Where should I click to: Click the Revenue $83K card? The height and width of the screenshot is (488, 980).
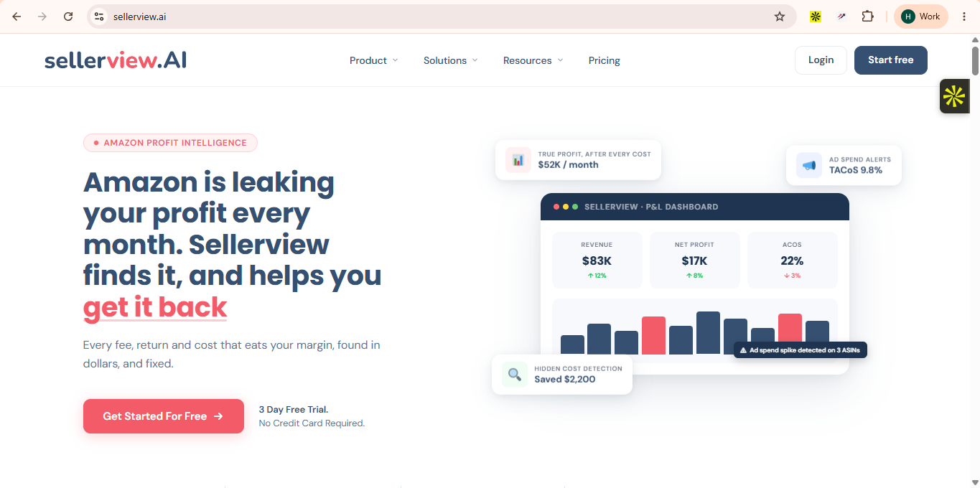point(597,260)
